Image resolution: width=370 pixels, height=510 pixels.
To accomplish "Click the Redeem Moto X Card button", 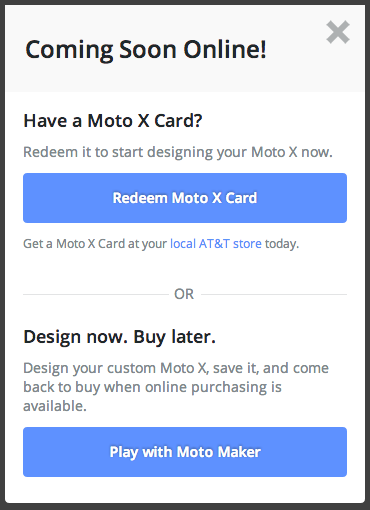I will click(185, 198).
